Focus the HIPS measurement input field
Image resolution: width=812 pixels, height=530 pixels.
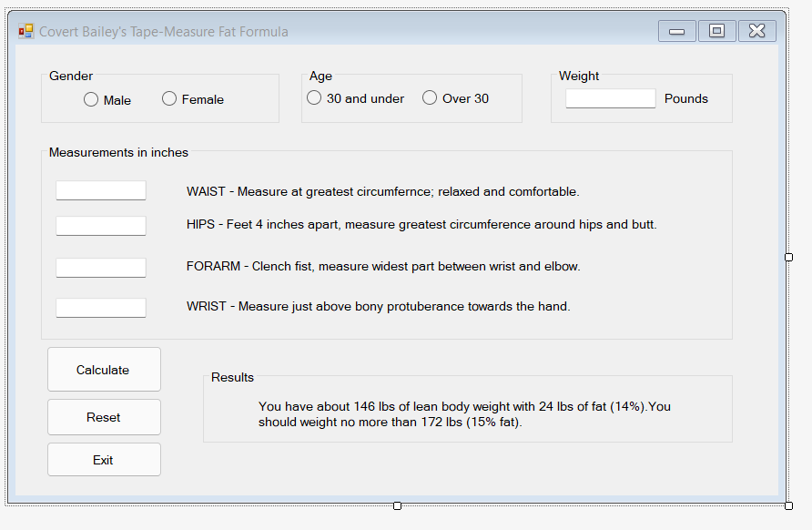(x=101, y=226)
